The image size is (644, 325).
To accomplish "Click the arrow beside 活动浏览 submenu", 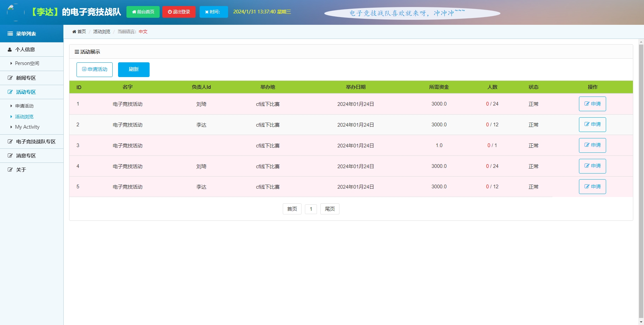I will click(x=11, y=117).
